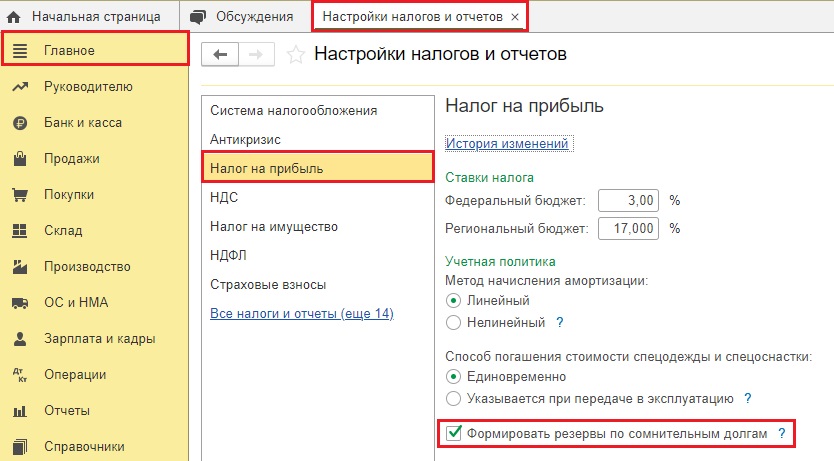Click the speech bubble icon on Обсуждения tab
The width and height of the screenshot is (834, 461).
(x=198, y=17)
